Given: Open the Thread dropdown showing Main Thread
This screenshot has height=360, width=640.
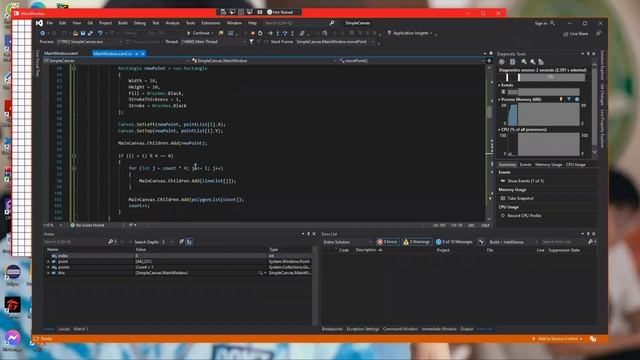Looking at the screenshot, I should (x=213, y=42).
